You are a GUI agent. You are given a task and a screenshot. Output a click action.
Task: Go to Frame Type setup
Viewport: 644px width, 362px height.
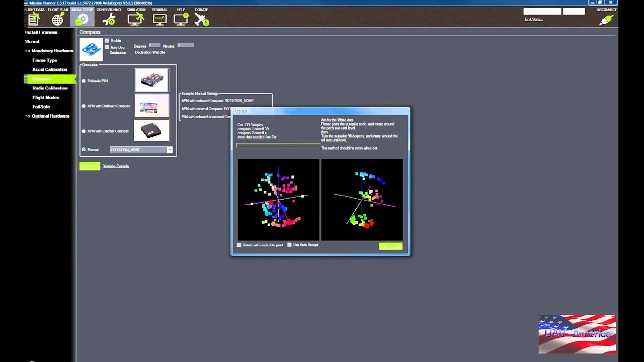(x=45, y=60)
